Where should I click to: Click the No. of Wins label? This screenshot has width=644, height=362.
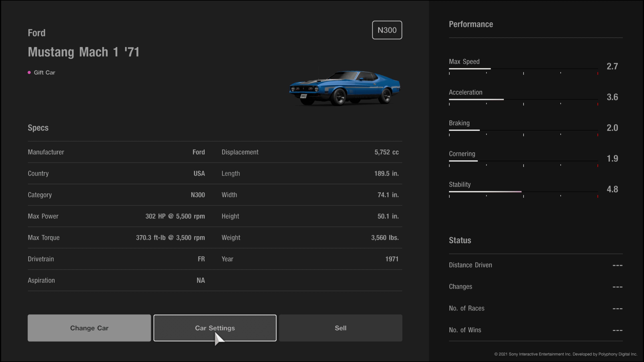click(465, 330)
